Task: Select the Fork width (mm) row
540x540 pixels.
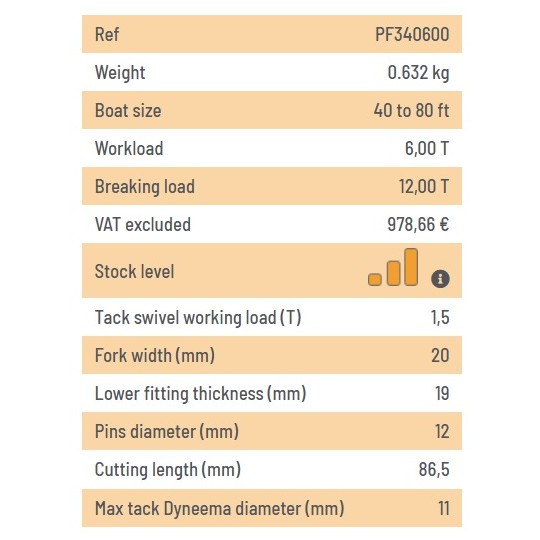Action: [x=272, y=355]
